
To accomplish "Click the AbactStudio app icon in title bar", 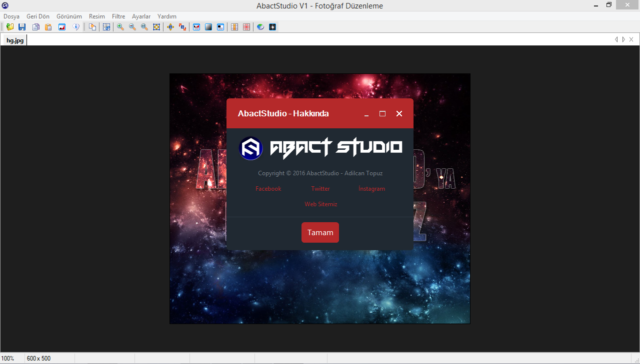I will [5, 6].
